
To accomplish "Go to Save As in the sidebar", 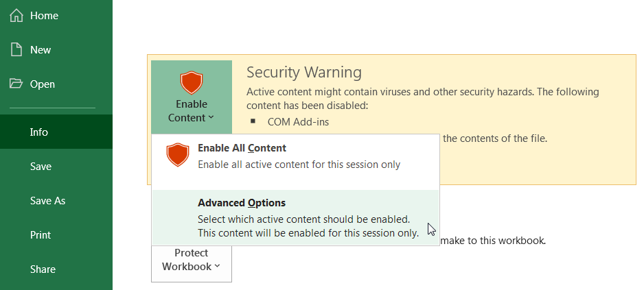I will click(x=47, y=200).
